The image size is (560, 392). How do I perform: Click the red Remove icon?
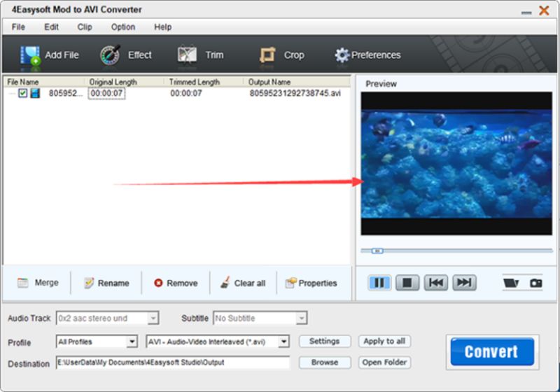(x=158, y=283)
